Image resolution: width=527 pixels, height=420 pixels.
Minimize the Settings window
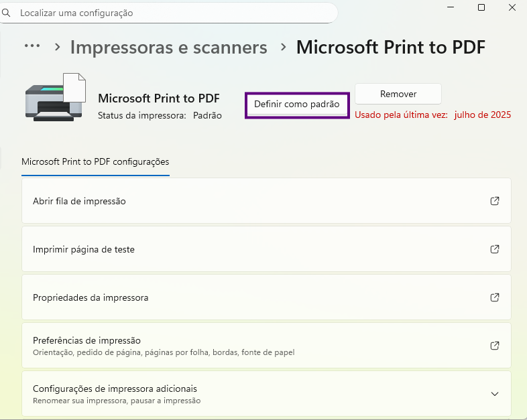click(x=451, y=7)
